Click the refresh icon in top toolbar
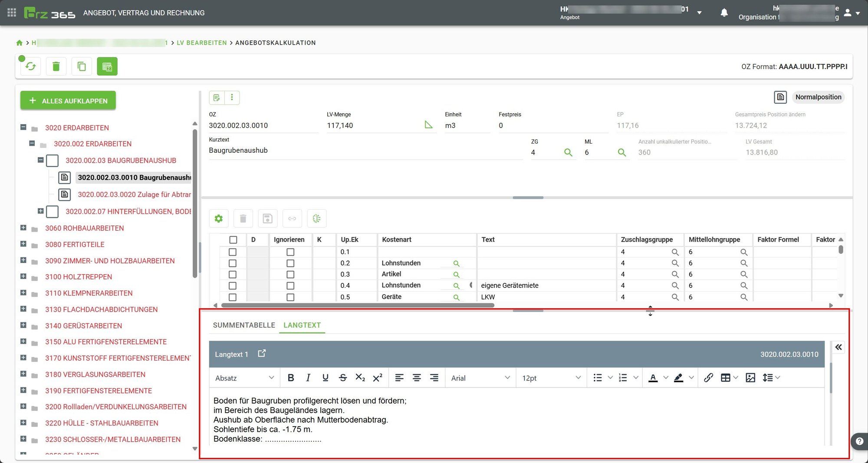 30,66
